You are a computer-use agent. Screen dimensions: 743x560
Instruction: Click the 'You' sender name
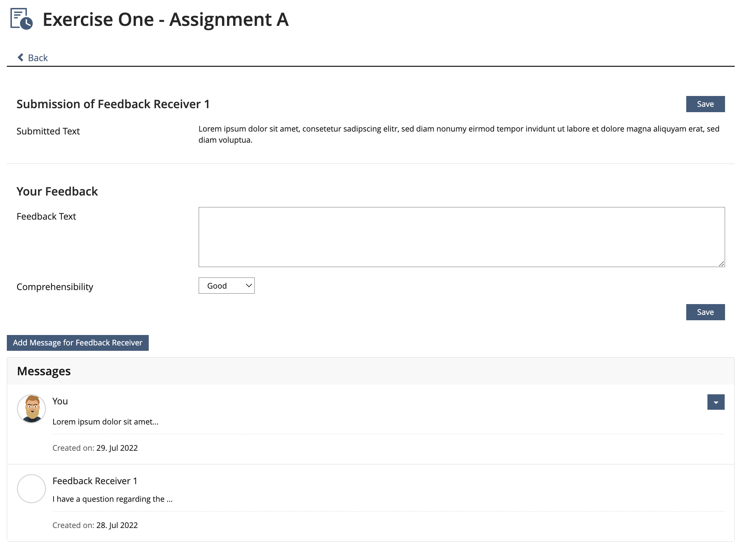click(x=60, y=401)
